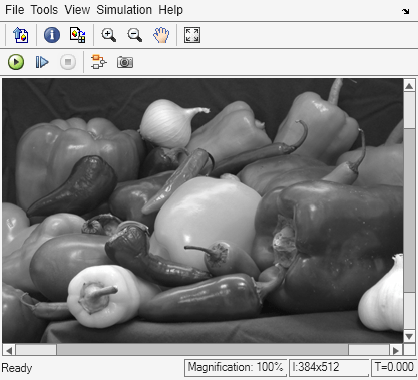Screen dimensions: 418x380
Task: Click the step forward button
Action: click(42, 62)
